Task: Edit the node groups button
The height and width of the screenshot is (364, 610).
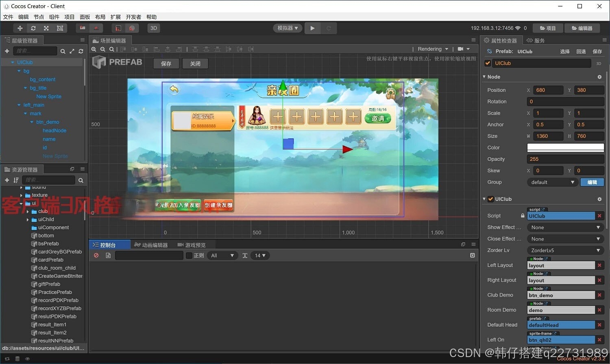Action: pyautogui.click(x=592, y=182)
